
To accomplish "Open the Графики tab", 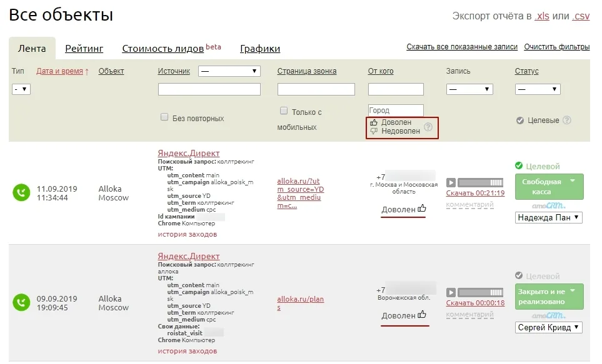I will (260, 48).
